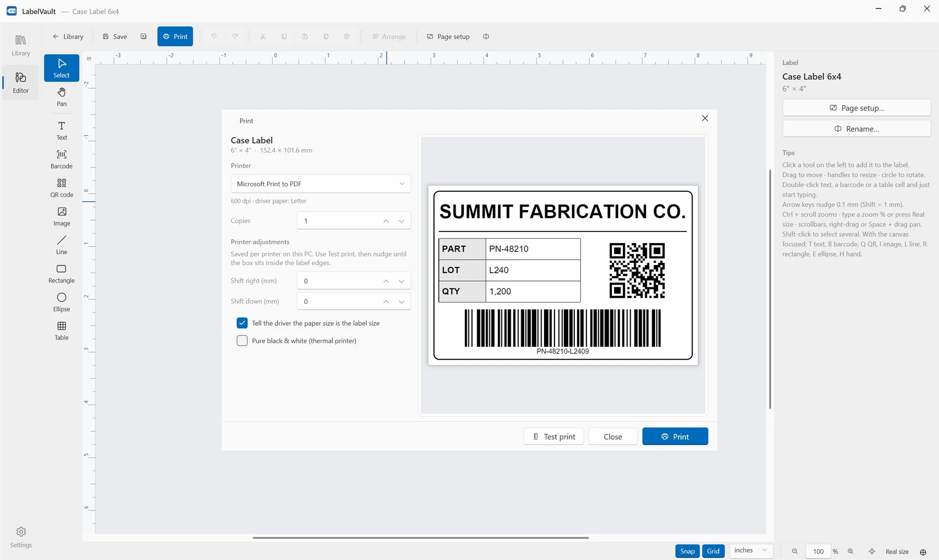Click the circle-plus icon after Real size
The image size is (939, 560).
click(923, 552)
